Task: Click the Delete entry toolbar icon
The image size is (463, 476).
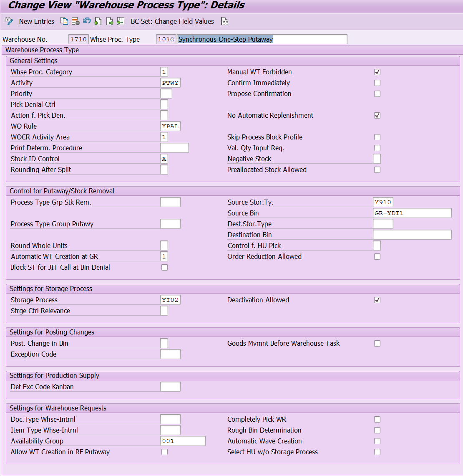Action: point(75,21)
